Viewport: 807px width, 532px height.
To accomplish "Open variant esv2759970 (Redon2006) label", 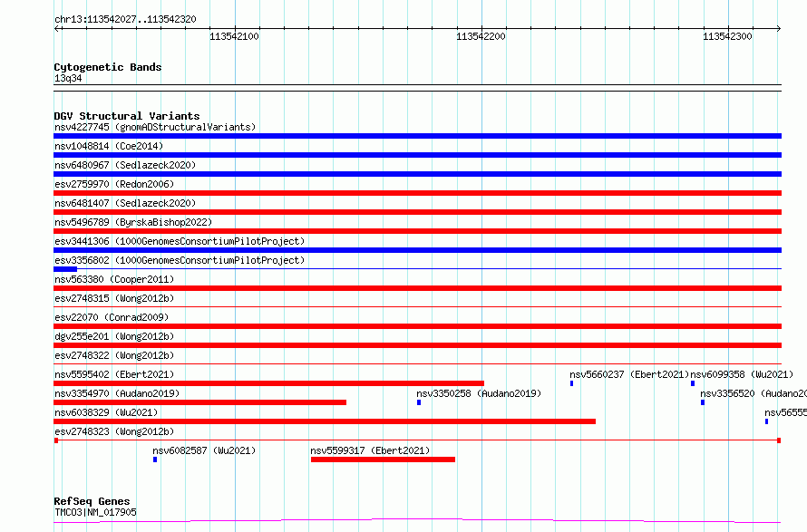I will pos(114,184).
